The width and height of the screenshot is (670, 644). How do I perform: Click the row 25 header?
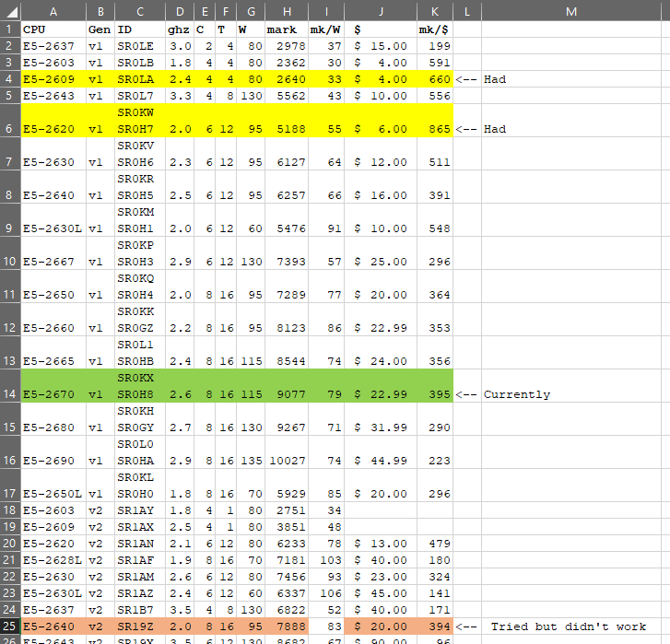click(x=10, y=626)
